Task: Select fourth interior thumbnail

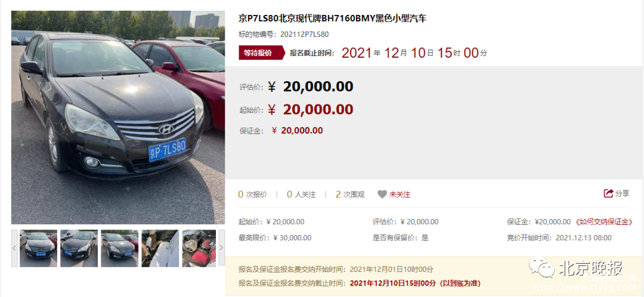Action: (160, 248)
